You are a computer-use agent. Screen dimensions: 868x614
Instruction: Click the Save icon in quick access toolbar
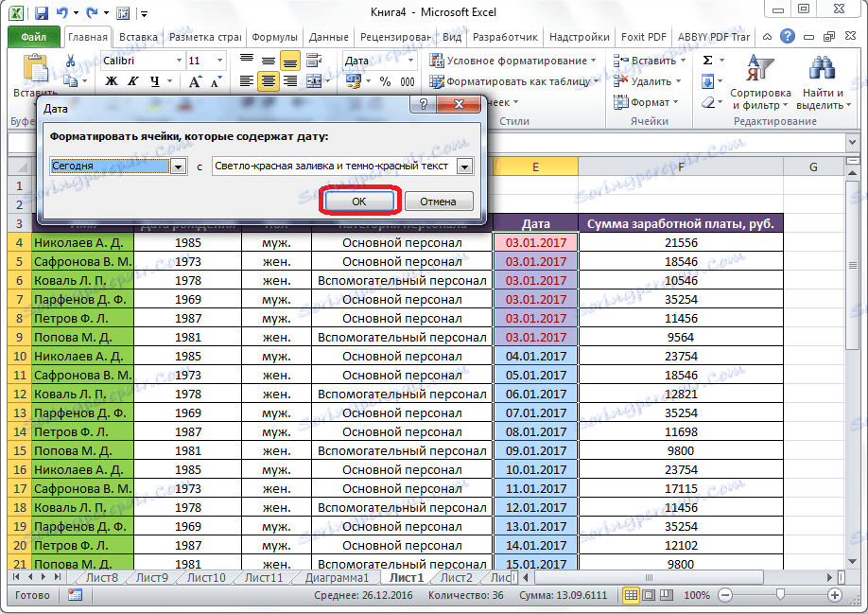[41, 13]
